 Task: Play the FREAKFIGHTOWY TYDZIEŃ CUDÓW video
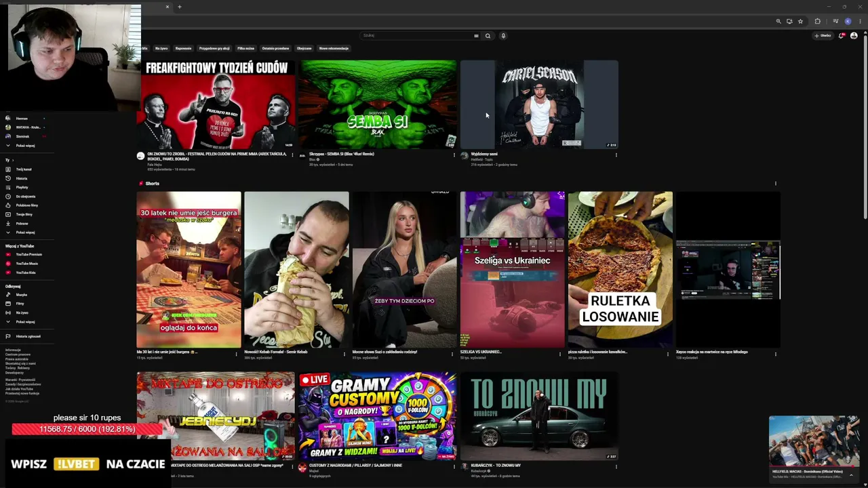click(216, 104)
